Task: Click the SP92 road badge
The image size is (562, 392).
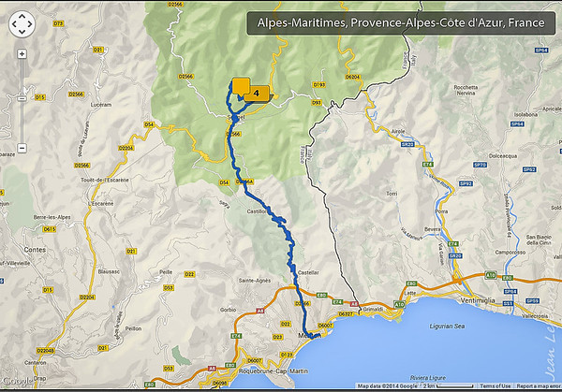Action: coord(466,183)
